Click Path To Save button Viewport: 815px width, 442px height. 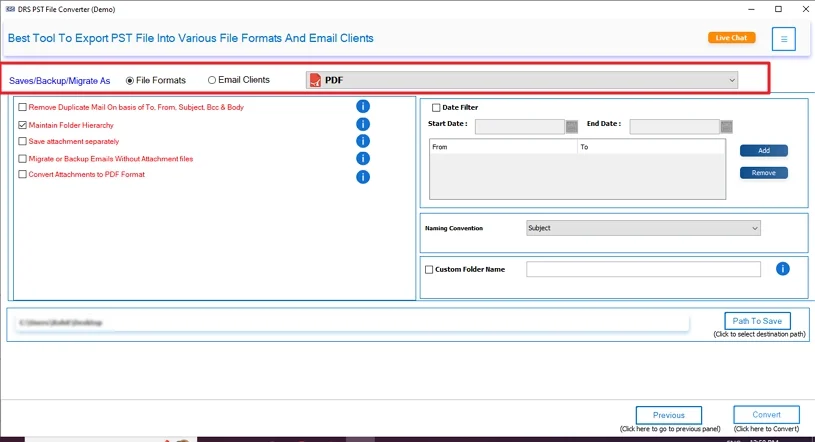pos(757,321)
